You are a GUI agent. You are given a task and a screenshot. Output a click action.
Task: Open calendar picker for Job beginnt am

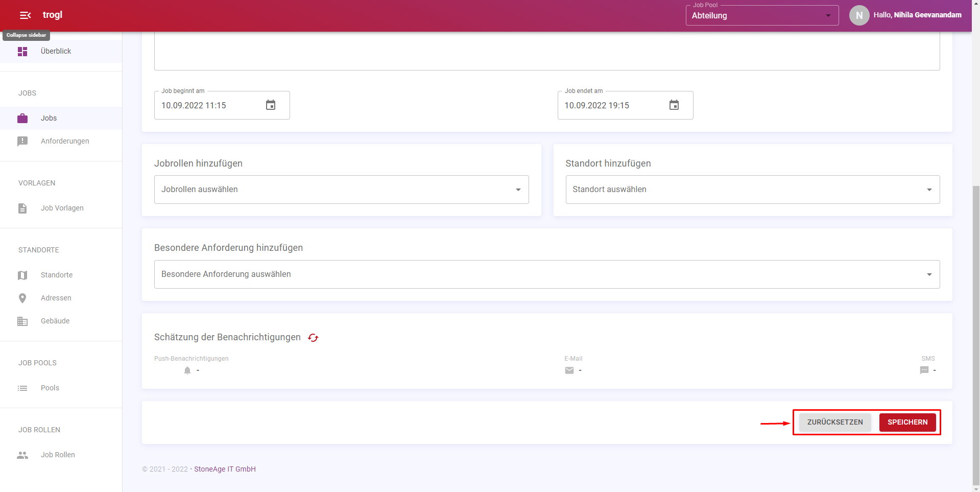tap(271, 105)
